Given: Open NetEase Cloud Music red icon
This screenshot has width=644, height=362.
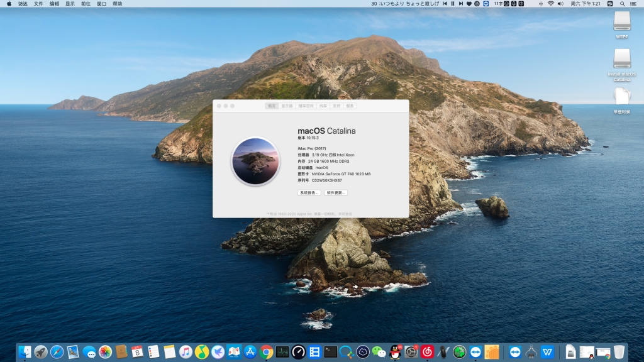Looking at the screenshot, I should [x=427, y=352].
